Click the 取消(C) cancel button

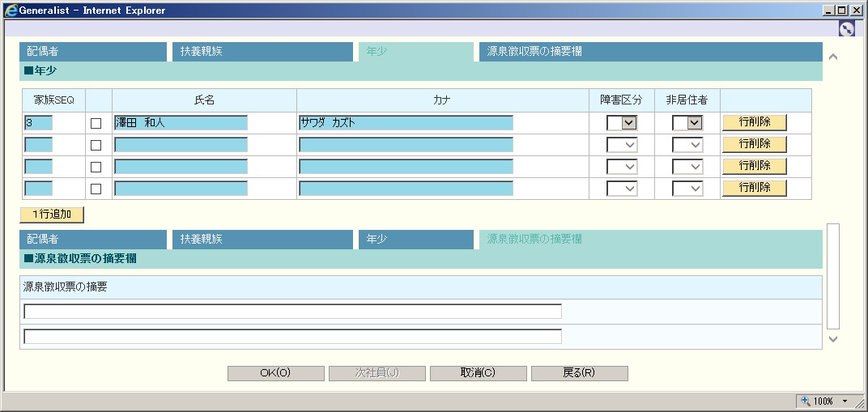[478, 373]
